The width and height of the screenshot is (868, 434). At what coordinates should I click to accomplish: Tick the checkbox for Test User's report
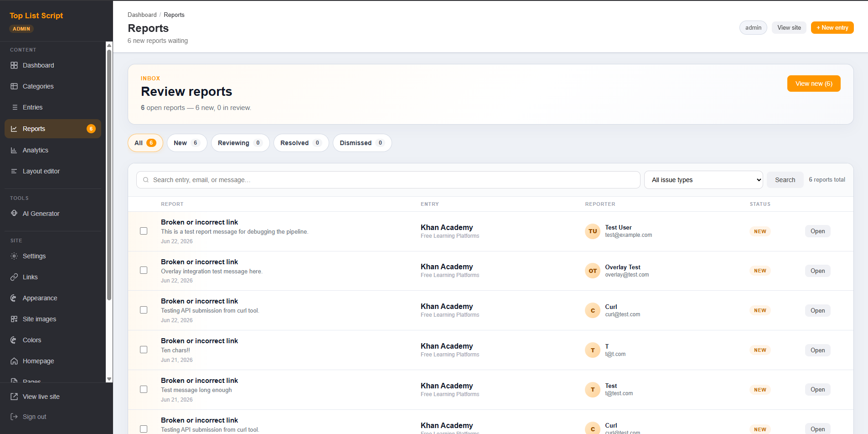click(x=144, y=231)
